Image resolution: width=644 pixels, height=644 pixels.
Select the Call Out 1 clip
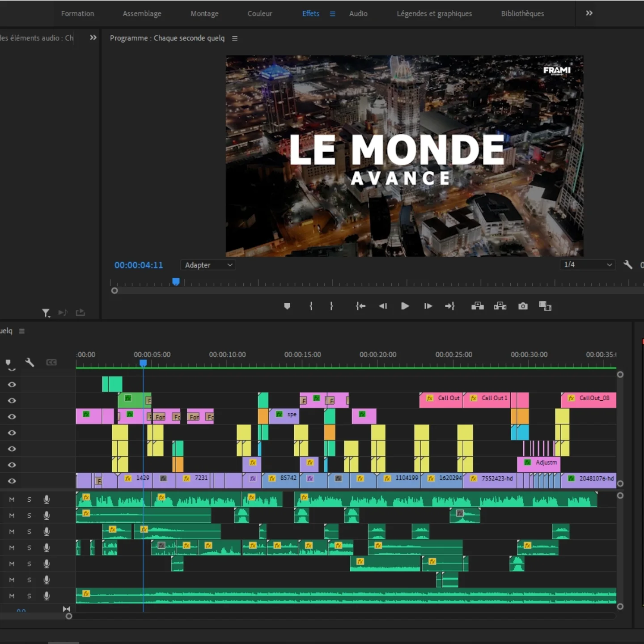coord(487,400)
